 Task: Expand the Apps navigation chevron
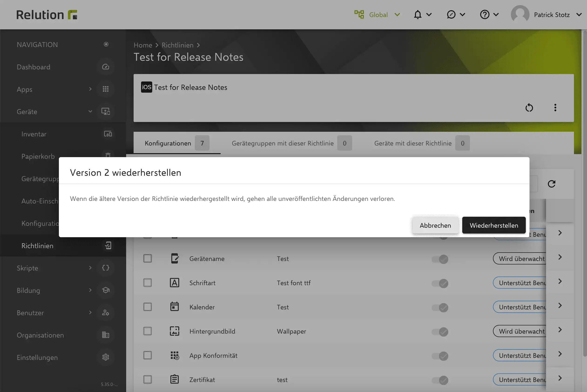90,89
